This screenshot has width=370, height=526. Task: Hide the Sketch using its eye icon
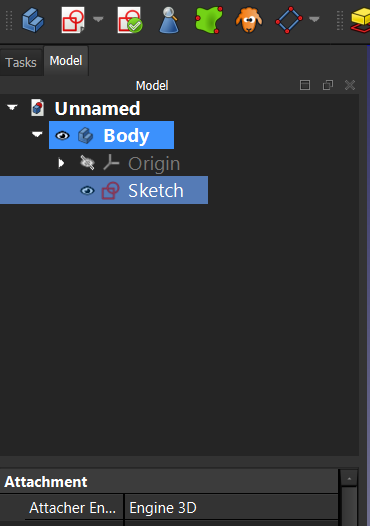87,191
